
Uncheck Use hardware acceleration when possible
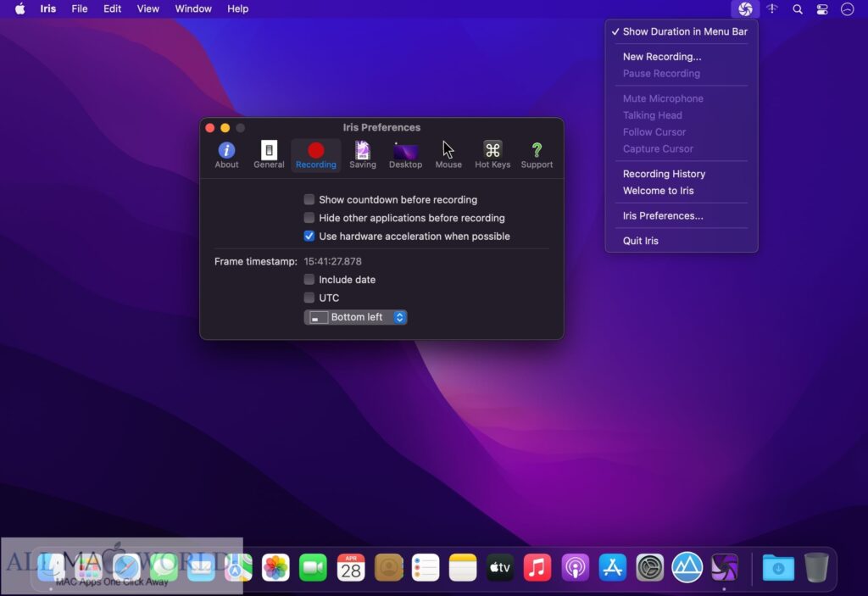(309, 236)
